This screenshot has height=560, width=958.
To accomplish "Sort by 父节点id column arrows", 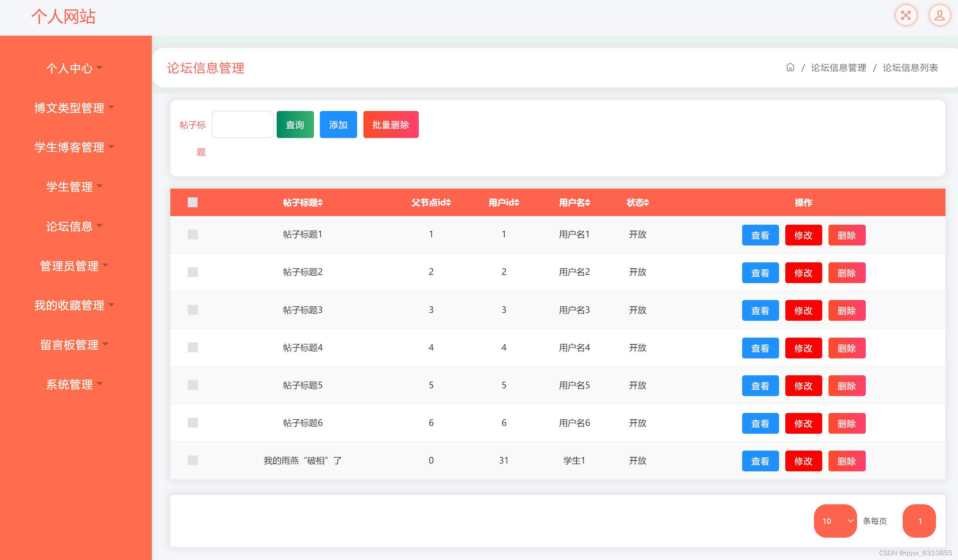I will 449,202.
